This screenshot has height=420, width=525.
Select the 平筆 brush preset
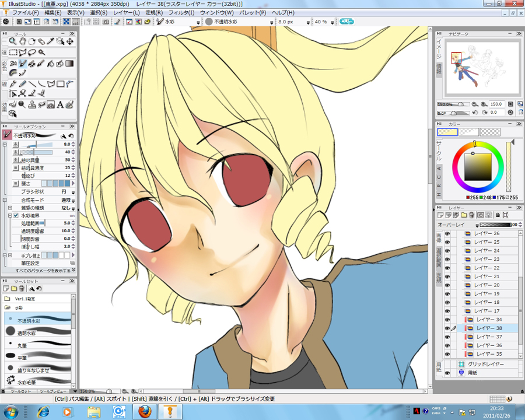[x=37, y=356]
